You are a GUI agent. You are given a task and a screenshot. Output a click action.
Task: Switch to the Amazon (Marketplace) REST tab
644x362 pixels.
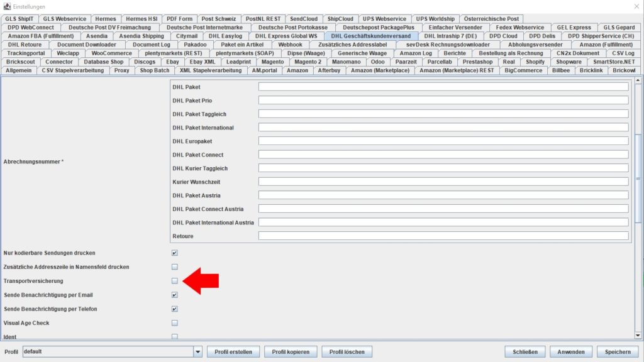pos(457,70)
